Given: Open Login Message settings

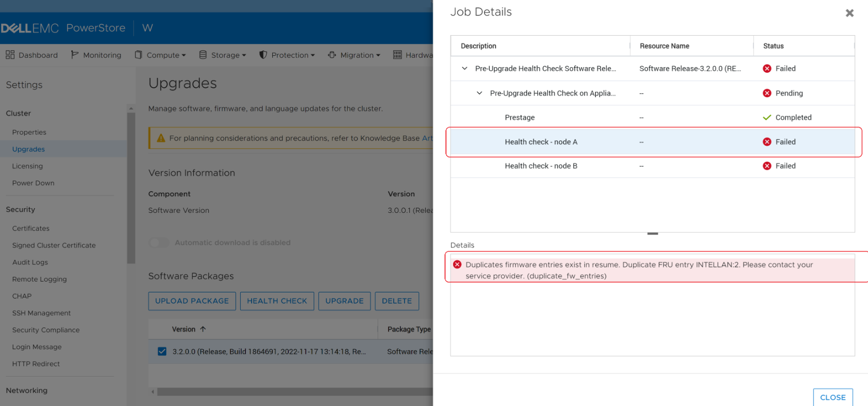Looking at the screenshot, I should tap(37, 347).
